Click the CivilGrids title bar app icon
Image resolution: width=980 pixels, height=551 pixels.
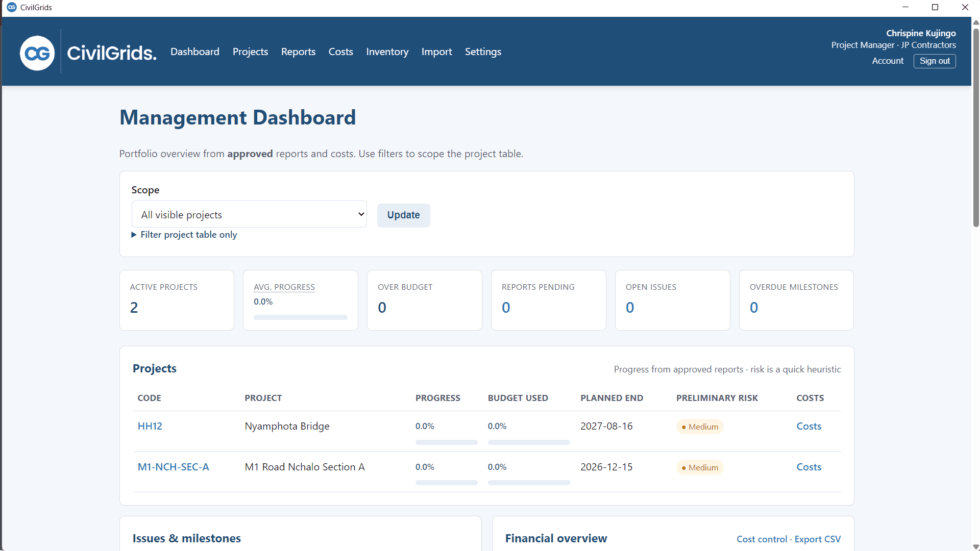pos(11,7)
